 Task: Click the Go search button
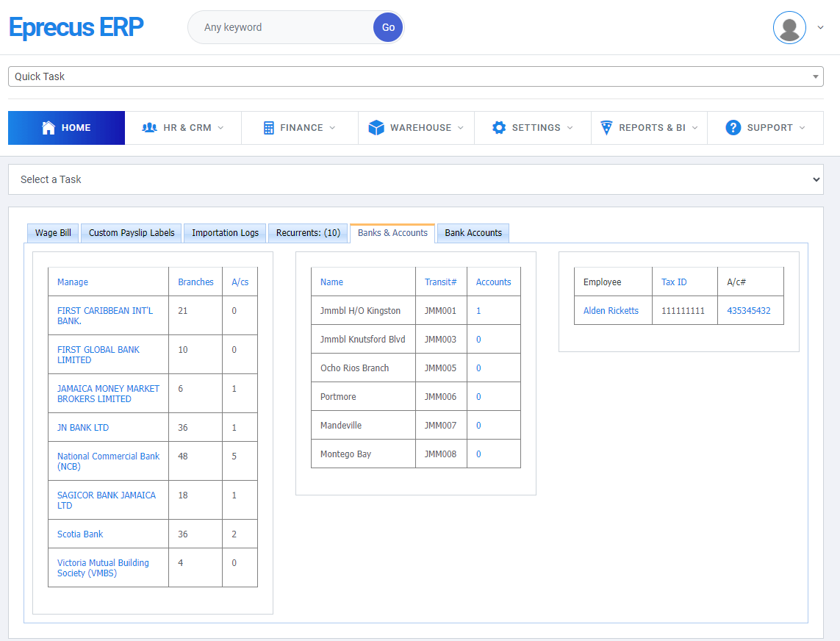[388, 27]
